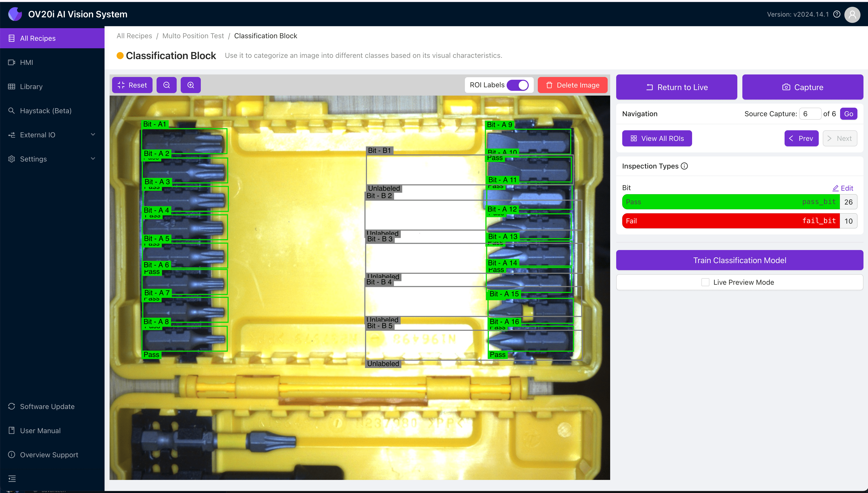Select All Recipes in the sidebar navigation
This screenshot has height=493, width=868.
37,38
